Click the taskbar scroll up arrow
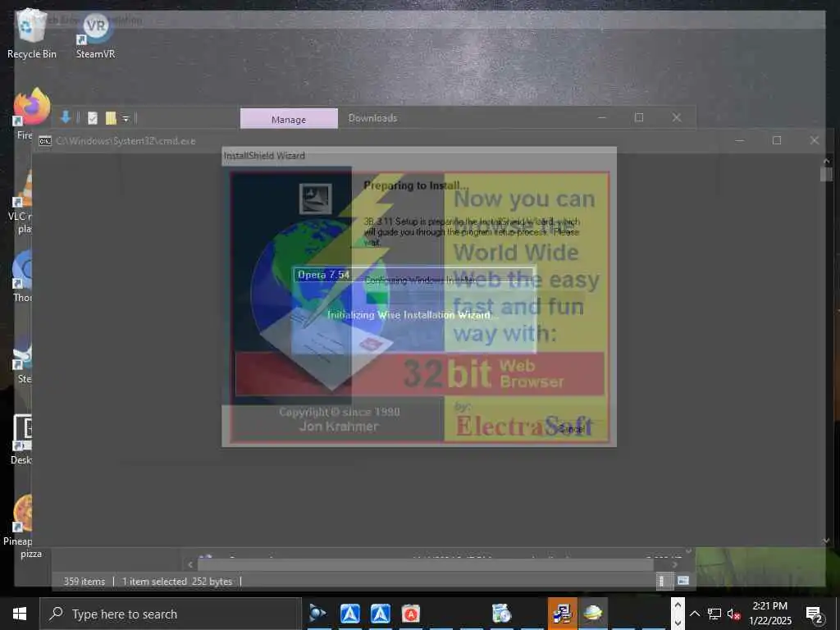 [x=678, y=605]
